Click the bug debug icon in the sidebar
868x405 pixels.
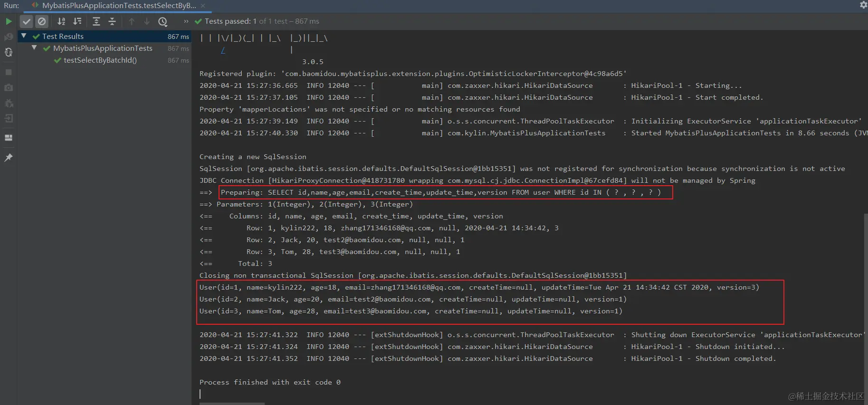click(x=9, y=103)
